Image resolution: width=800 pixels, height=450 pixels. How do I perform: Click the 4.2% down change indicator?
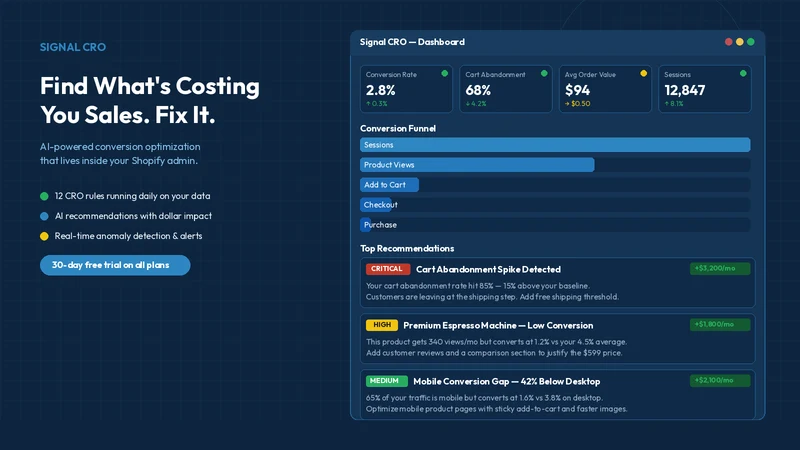[x=476, y=104]
